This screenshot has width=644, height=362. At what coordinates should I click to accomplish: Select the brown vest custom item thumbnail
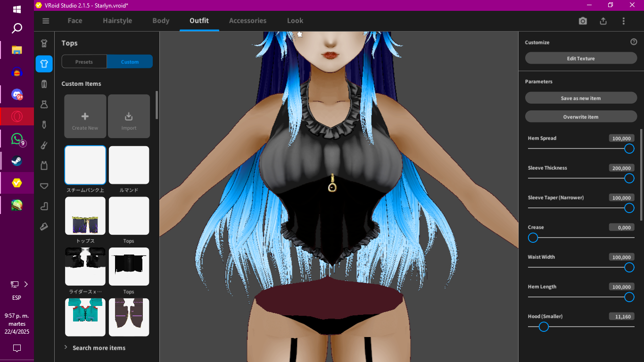pos(129,317)
